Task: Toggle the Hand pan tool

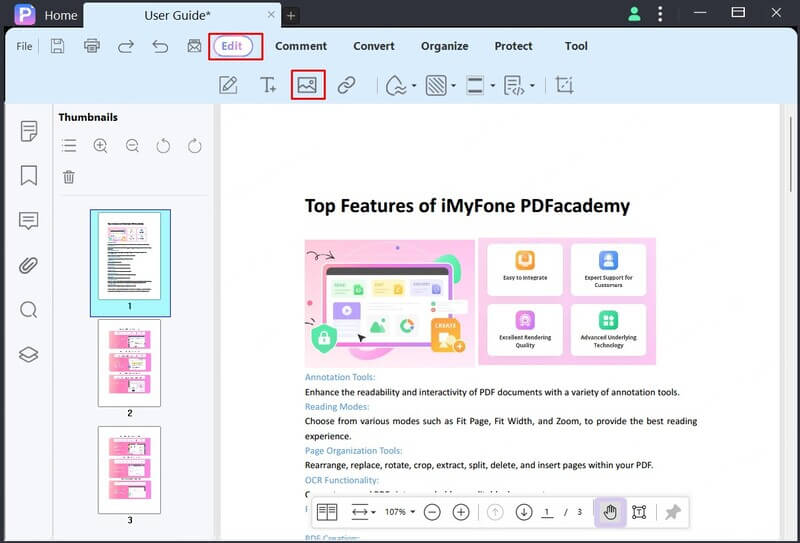Action: [x=610, y=512]
